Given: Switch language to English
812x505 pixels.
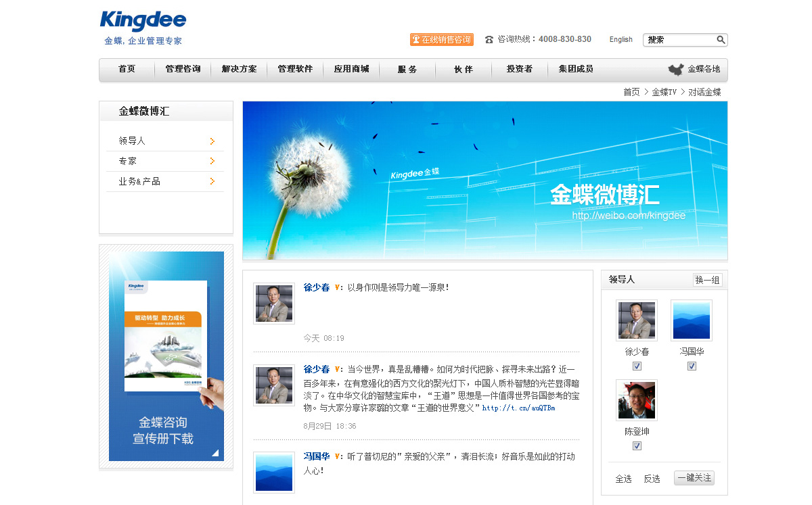Looking at the screenshot, I should [621, 40].
